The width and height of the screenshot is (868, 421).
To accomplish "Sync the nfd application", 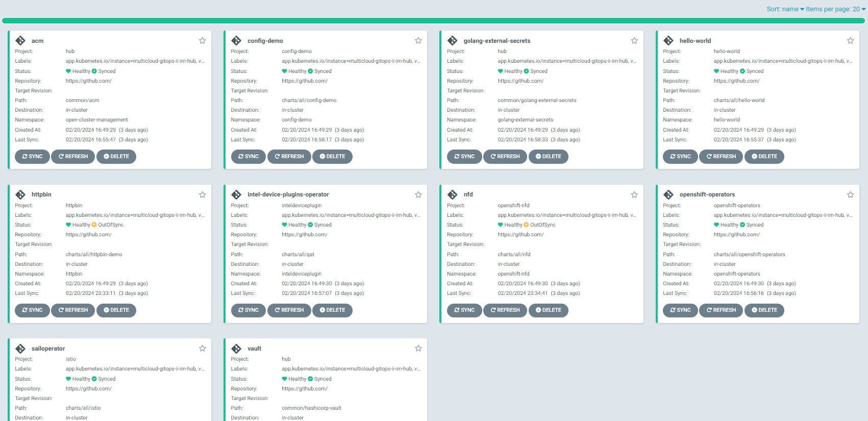I will (x=464, y=310).
